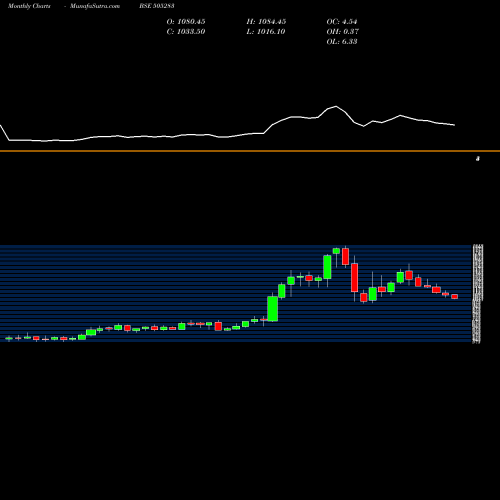The width and height of the screenshot is (500, 500).
Task: Click the last red candle on the right
Action: [455, 296]
